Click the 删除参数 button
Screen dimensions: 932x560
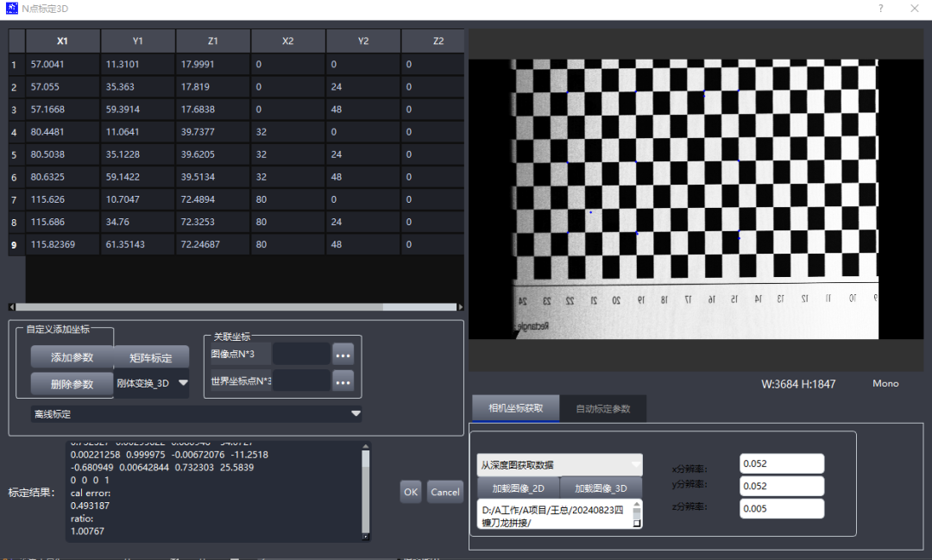pos(72,383)
